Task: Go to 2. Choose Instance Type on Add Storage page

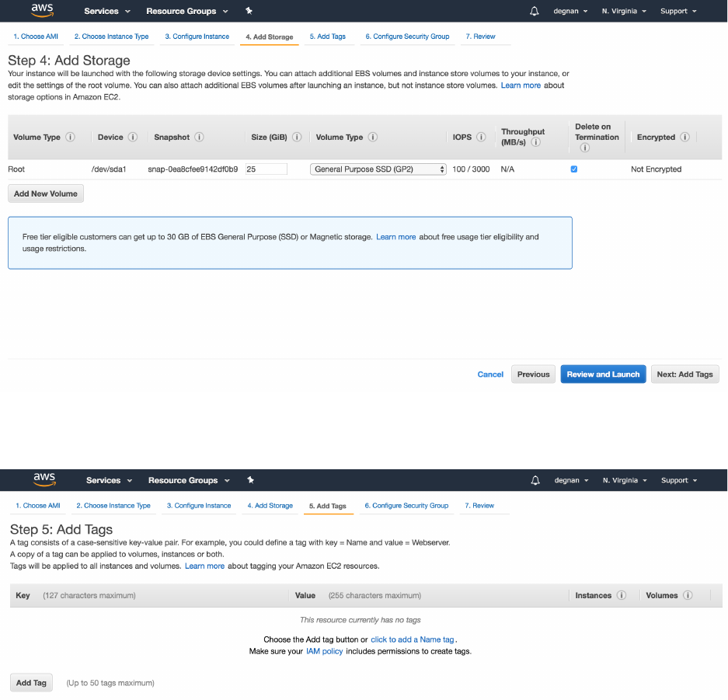Action: point(111,37)
